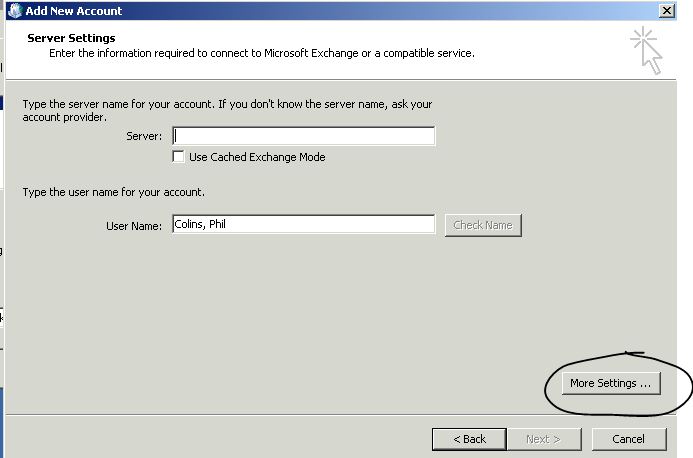
Task: Click the Next > button
Action: (x=544, y=439)
